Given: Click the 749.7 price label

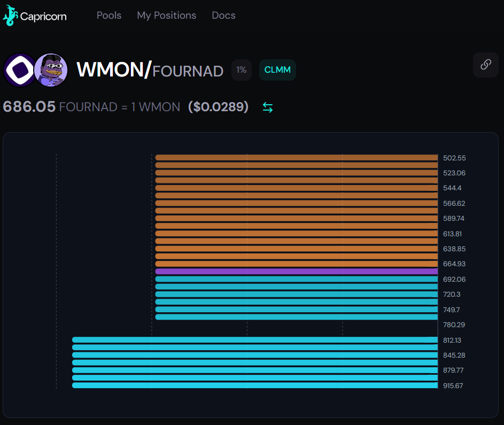Looking at the screenshot, I should point(451,310).
